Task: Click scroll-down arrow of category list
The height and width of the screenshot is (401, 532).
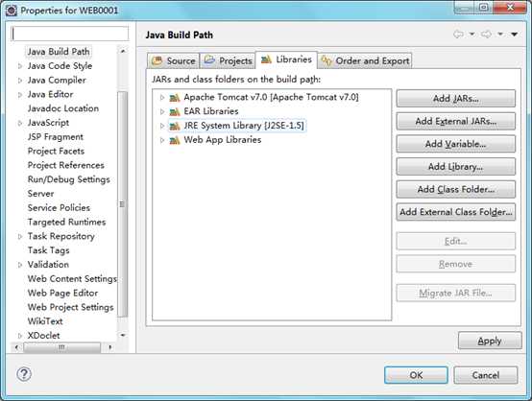Action: [x=123, y=335]
